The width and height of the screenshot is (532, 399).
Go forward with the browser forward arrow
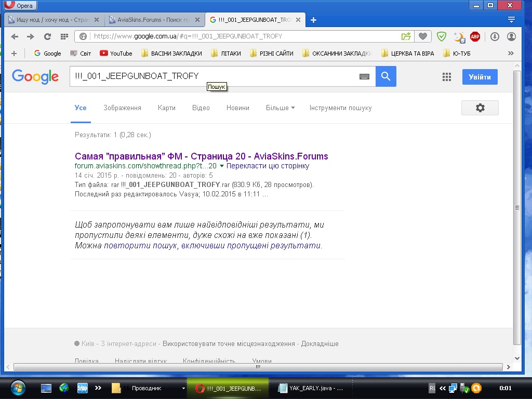(31, 36)
